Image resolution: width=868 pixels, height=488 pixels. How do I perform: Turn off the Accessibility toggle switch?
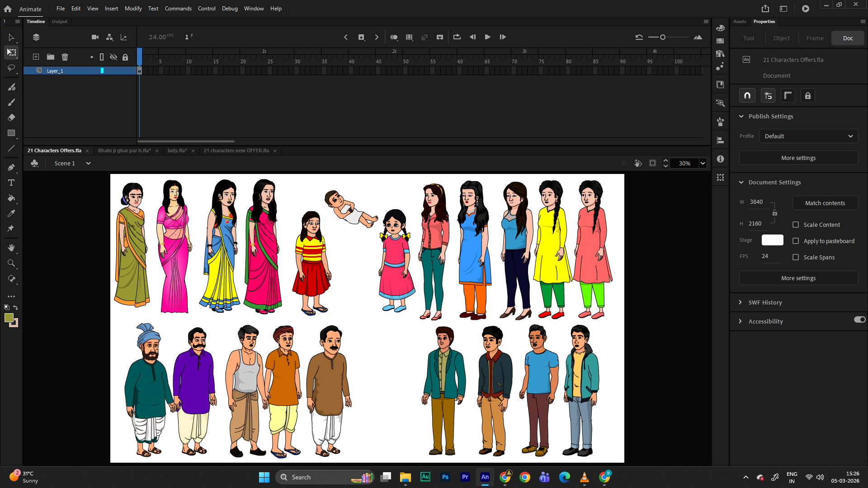coord(859,319)
